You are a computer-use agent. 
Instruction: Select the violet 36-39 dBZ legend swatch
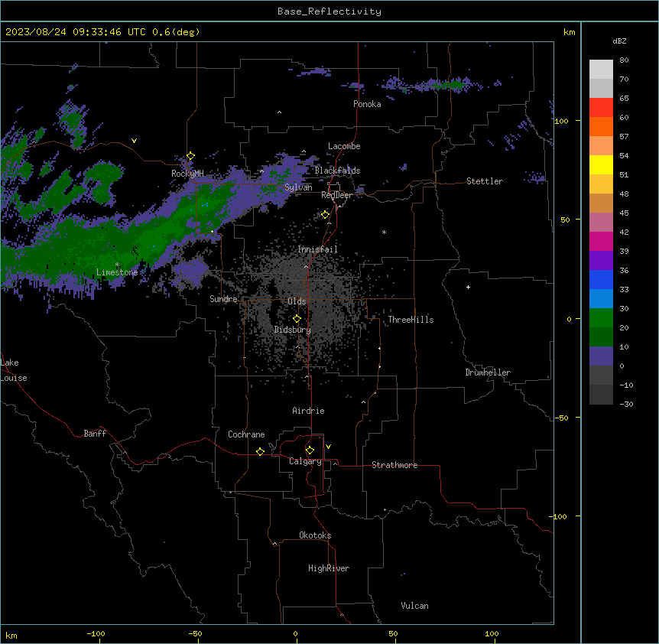click(601, 261)
